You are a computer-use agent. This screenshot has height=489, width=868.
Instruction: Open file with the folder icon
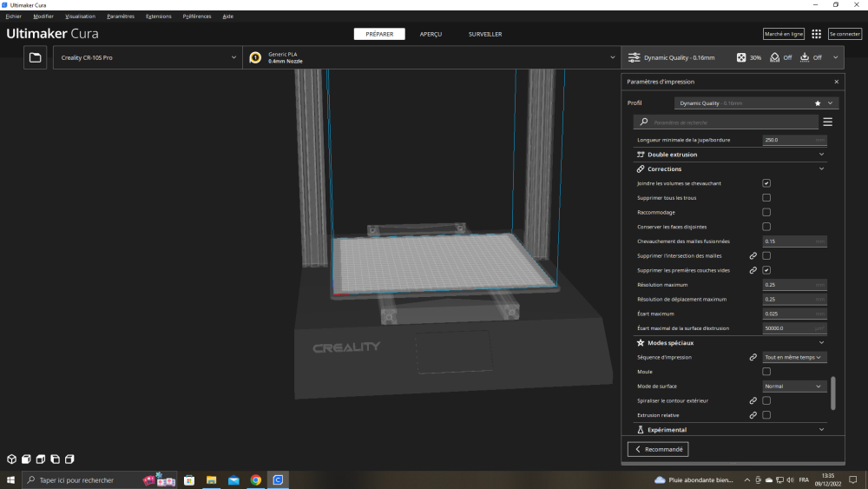(35, 57)
